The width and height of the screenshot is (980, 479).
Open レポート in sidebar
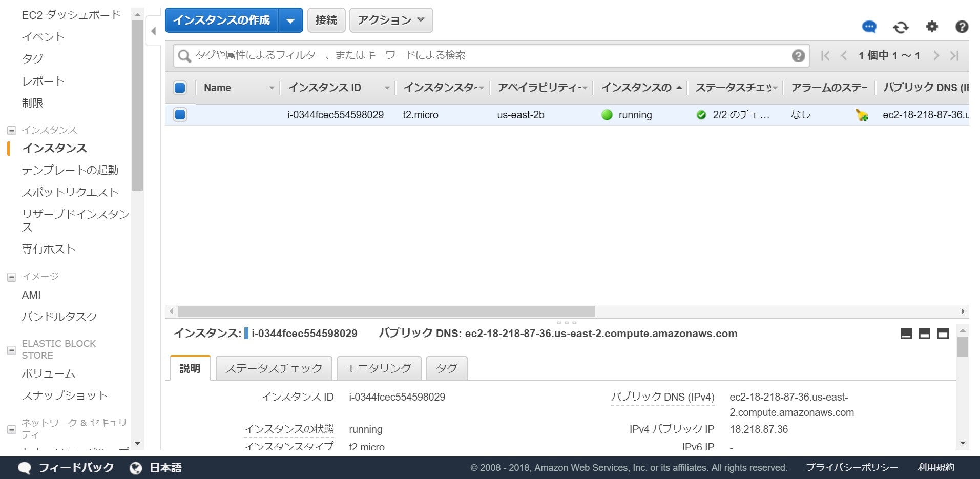(44, 81)
